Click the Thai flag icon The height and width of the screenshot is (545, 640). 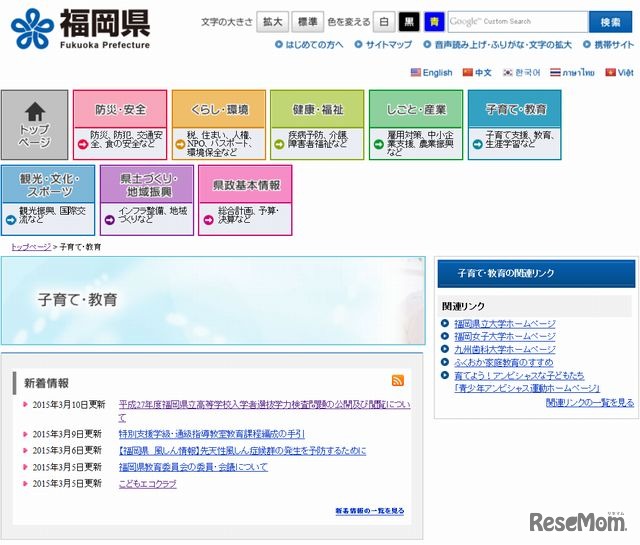555,72
